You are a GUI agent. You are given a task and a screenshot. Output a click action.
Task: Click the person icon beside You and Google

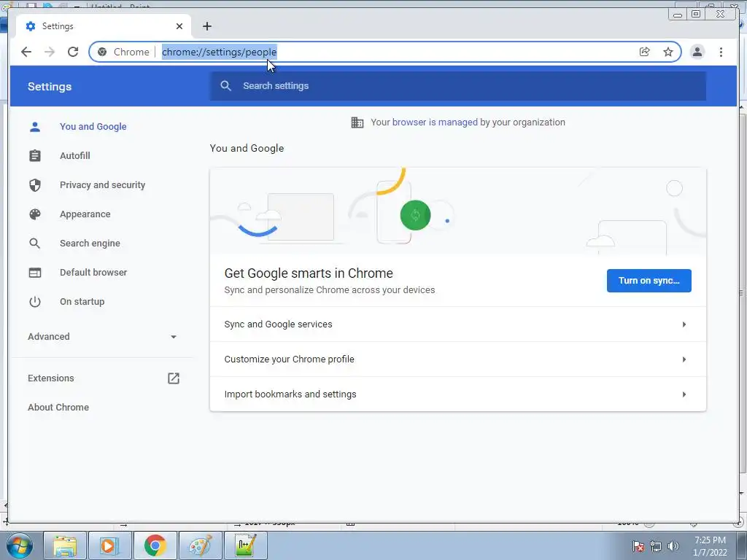pyautogui.click(x=35, y=127)
